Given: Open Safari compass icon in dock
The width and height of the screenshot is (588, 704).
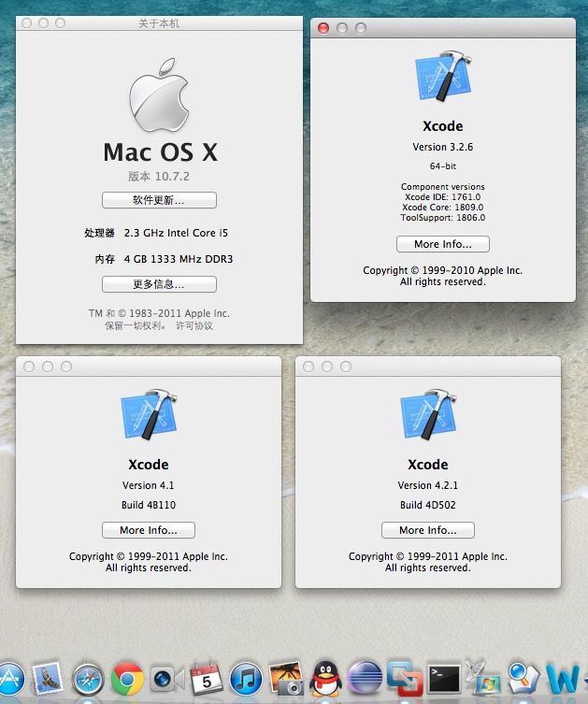Looking at the screenshot, I should point(88,680).
